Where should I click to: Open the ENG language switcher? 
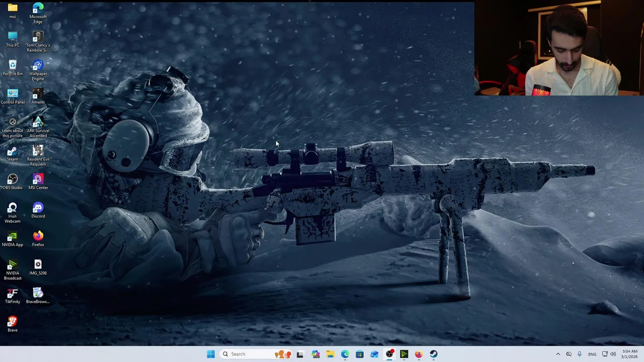[592, 354]
